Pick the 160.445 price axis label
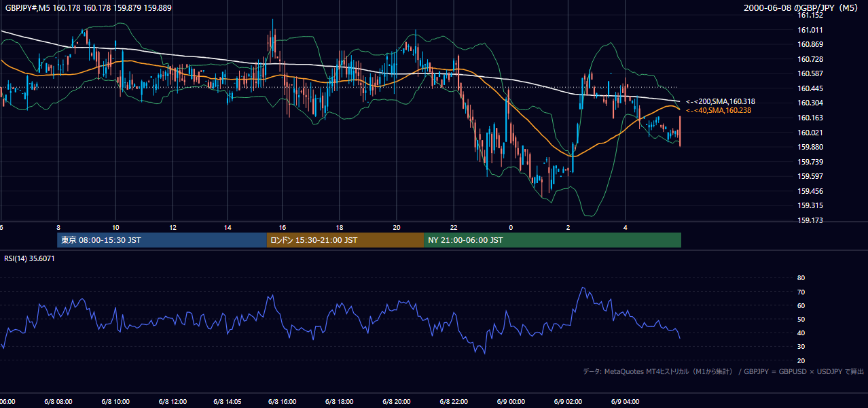This screenshot has width=868, height=408. [810, 88]
